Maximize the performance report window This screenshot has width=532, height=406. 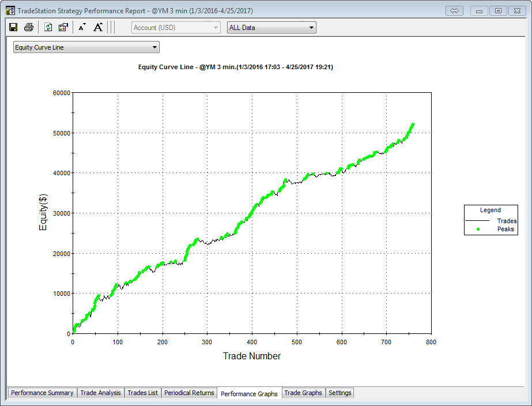[x=499, y=11]
